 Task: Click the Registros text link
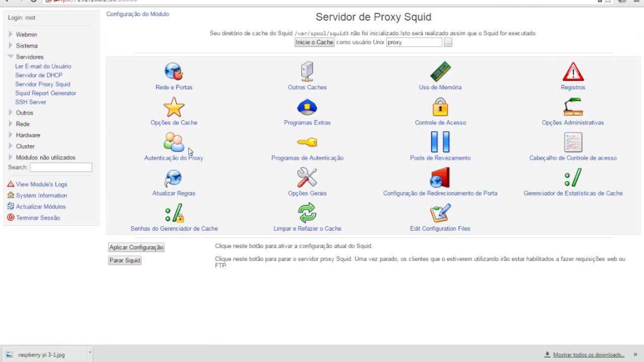[x=573, y=87]
